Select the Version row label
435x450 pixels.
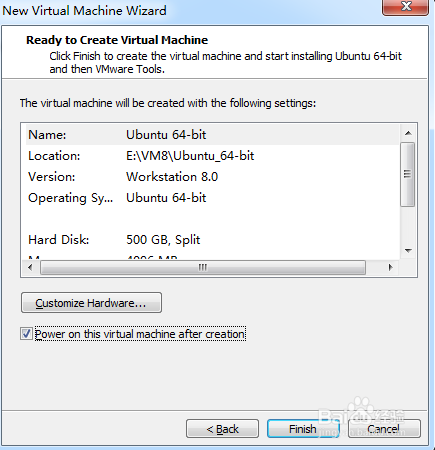point(52,177)
